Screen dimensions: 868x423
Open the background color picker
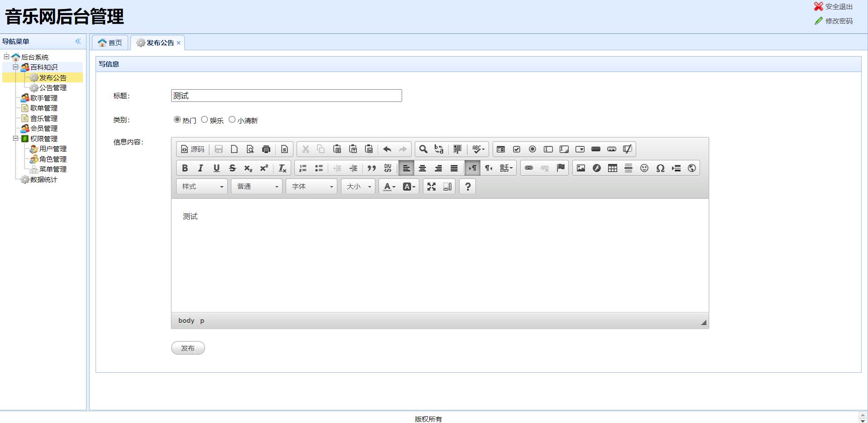click(409, 187)
